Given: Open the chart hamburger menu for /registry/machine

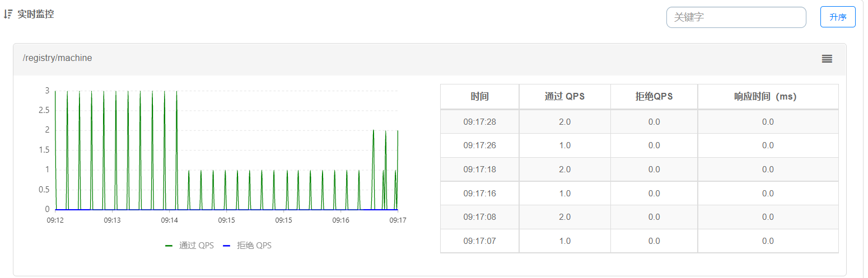Looking at the screenshot, I should click(x=827, y=58).
